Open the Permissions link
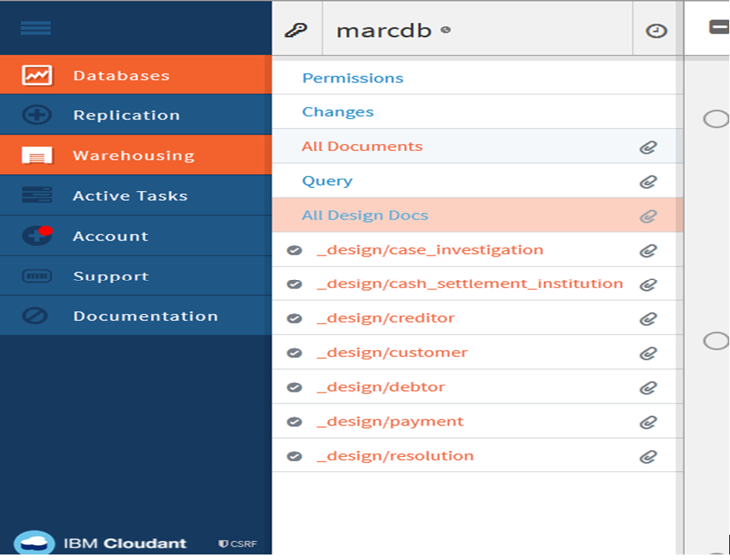730x560 pixels. 352,78
